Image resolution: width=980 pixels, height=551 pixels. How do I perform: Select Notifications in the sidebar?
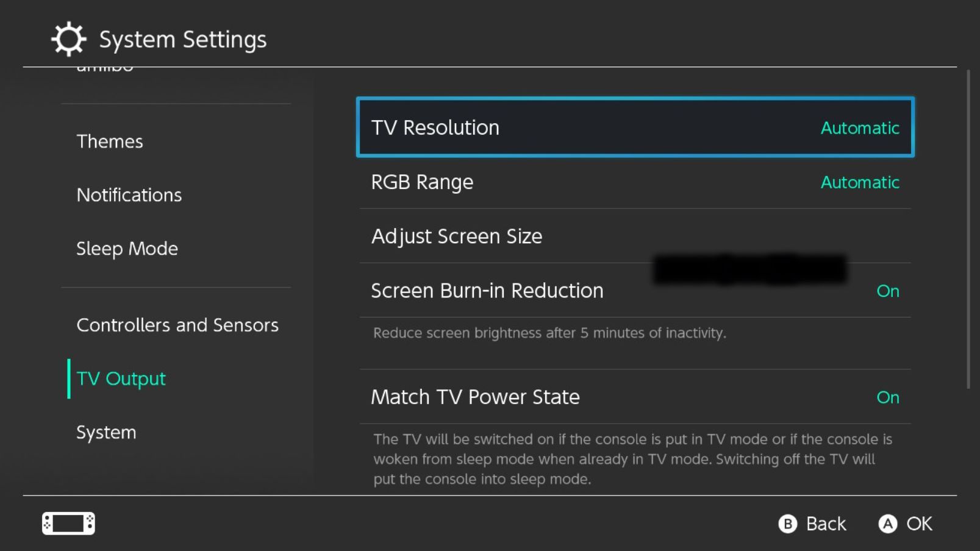(129, 195)
